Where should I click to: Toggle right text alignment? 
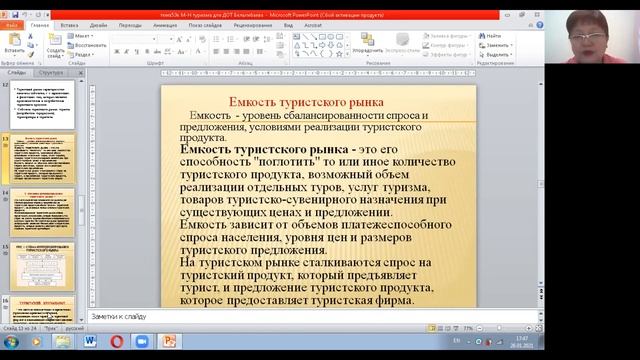237,51
